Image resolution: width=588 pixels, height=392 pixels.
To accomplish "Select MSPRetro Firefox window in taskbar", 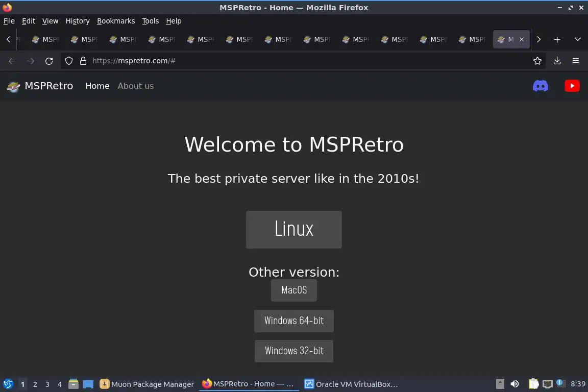I will pos(249,384).
